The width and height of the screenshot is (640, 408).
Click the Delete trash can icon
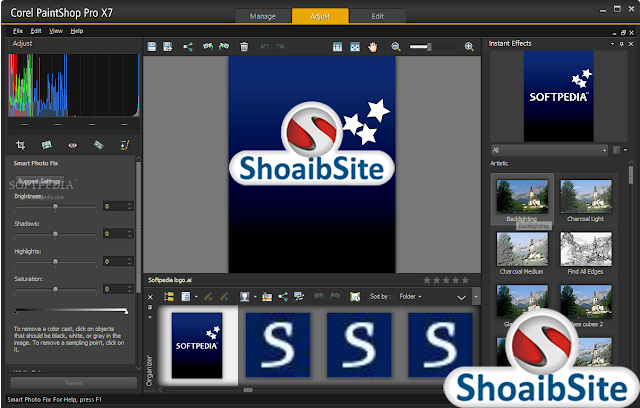(244, 47)
